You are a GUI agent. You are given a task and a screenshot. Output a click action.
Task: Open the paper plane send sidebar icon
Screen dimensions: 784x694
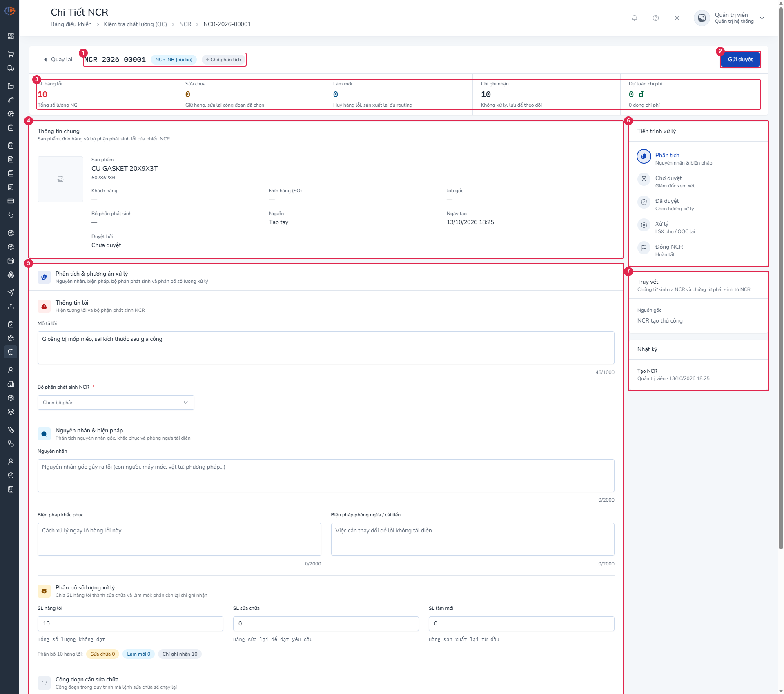pyautogui.click(x=11, y=292)
